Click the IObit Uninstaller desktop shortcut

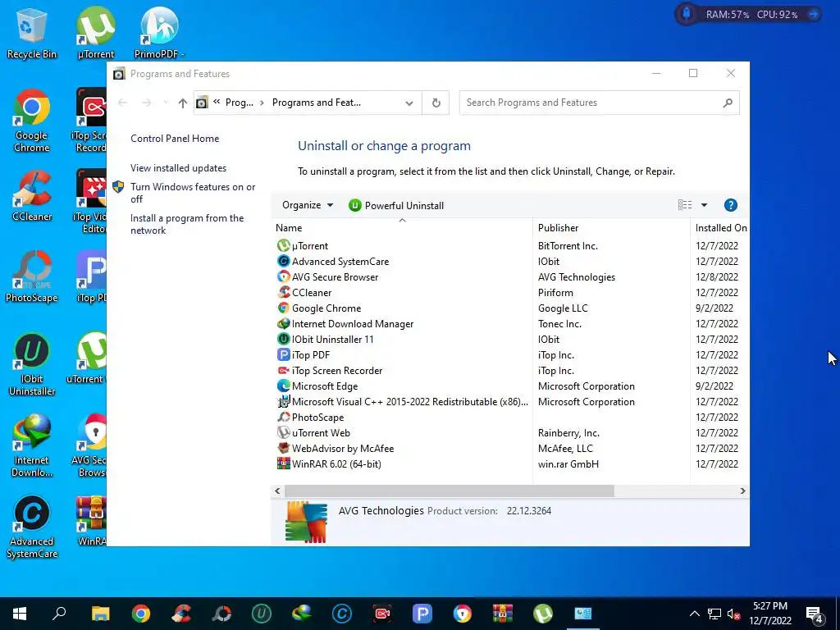tap(31, 364)
